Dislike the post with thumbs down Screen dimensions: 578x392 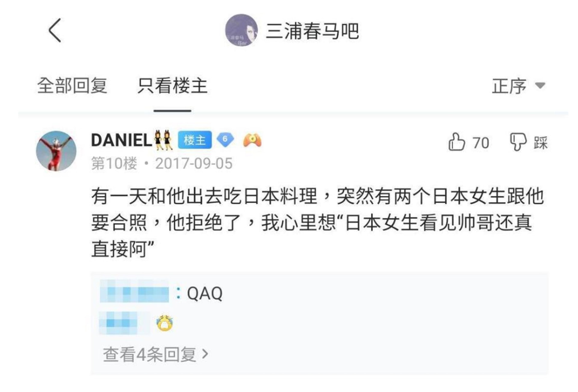click(x=518, y=142)
